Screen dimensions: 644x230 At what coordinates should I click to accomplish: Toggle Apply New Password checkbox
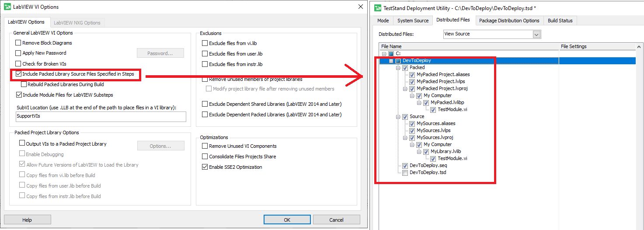coord(18,53)
